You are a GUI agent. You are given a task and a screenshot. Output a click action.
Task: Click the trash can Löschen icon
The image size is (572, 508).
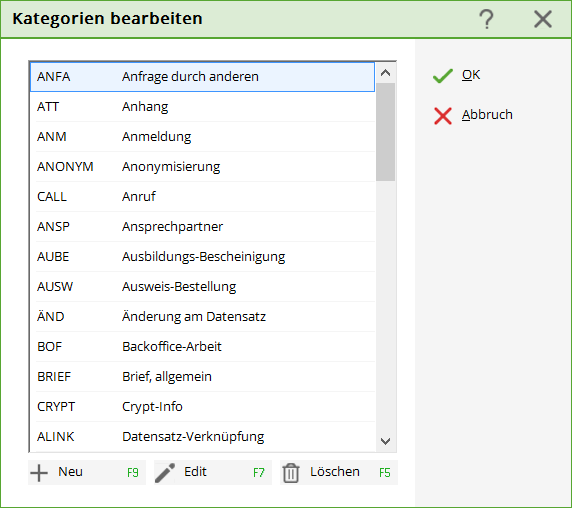pyautogui.click(x=291, y=473)
